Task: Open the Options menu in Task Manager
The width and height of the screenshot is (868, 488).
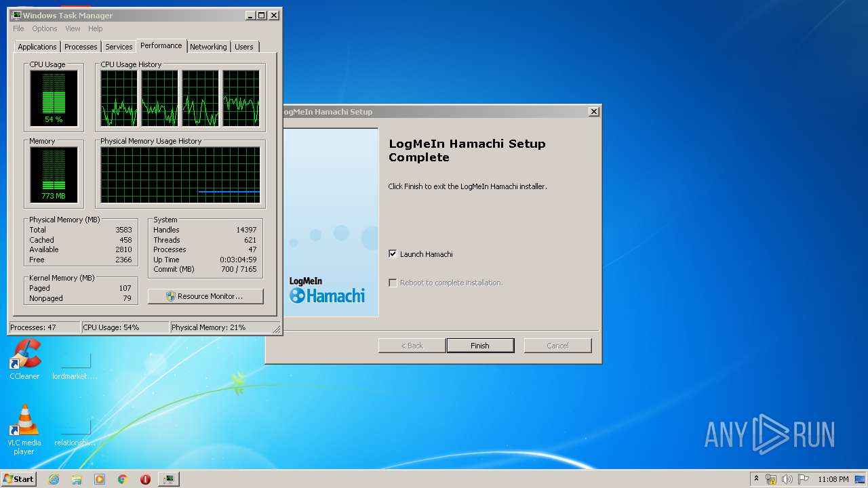Action: click(x=45, y=28)
